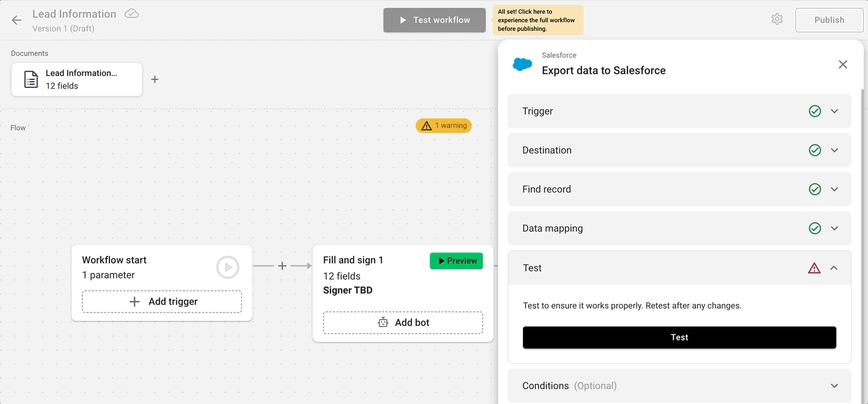Viewport: 868px width, 404px height.
Task: Click the document icon on the Lead Information card
Action: (x=30, y=79)
